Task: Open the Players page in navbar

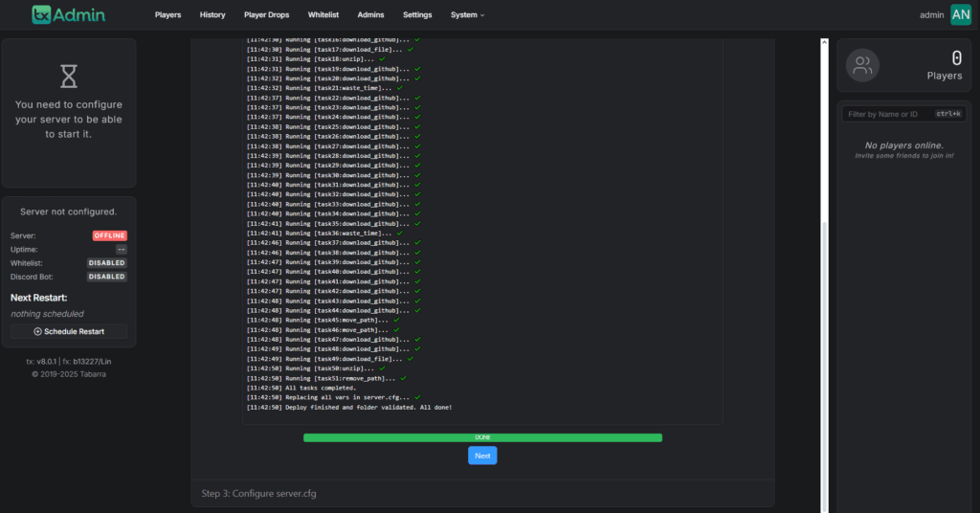Action: [x=167, y=15]
